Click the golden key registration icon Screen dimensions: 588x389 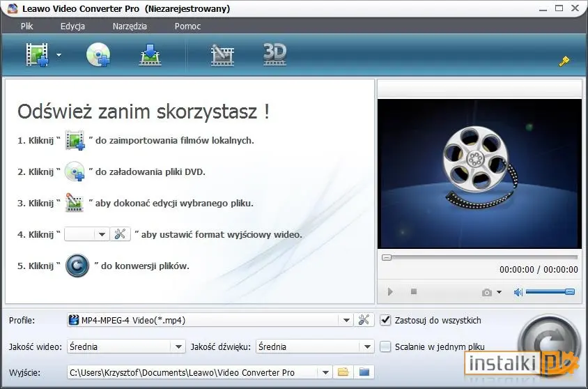564,61
